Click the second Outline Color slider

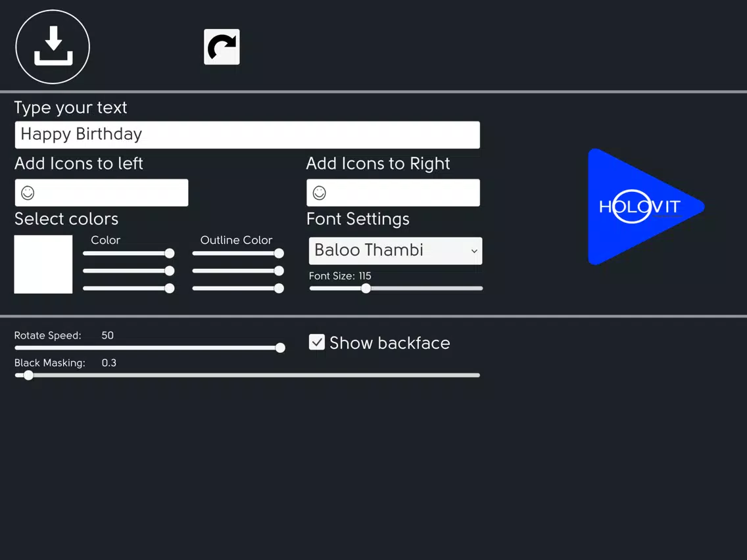[238, 271]
